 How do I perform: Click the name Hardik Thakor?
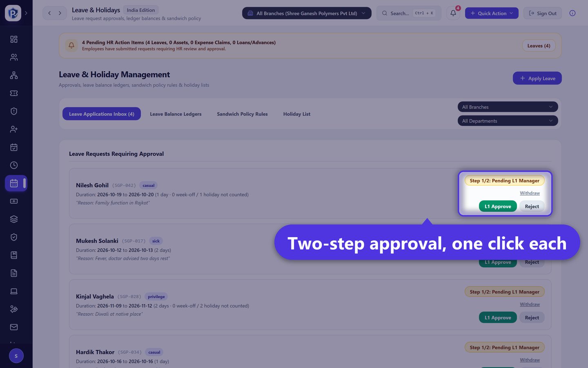95,352
